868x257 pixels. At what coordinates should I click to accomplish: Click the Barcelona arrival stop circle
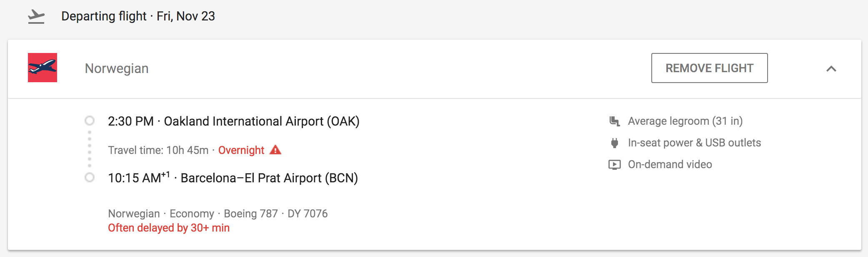pyautogui.click(x=90, y=178)
